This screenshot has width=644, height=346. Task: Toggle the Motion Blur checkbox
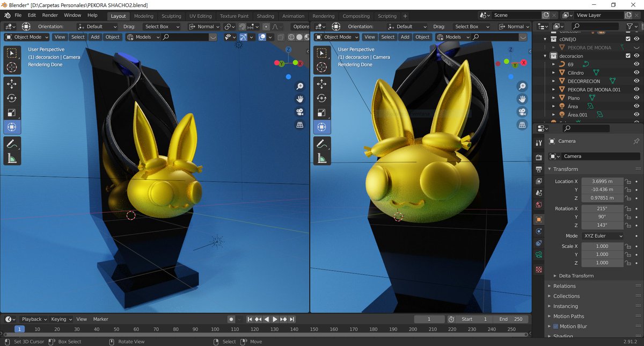click(555, 326)
